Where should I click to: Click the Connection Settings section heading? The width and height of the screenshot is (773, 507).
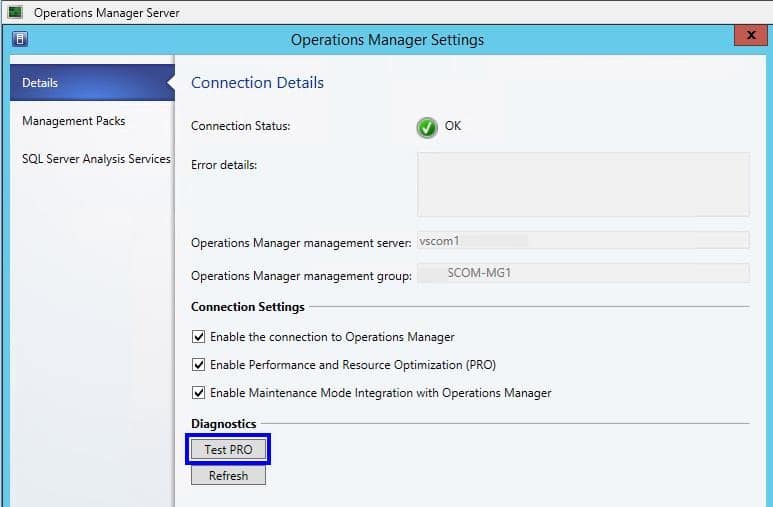click(247, 307)
